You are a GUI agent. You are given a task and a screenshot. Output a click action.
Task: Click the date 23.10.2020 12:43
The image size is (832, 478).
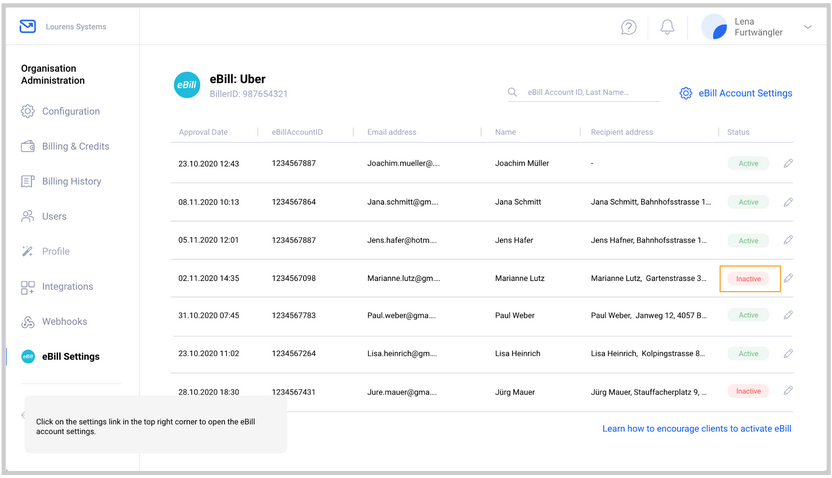point(209,164)
